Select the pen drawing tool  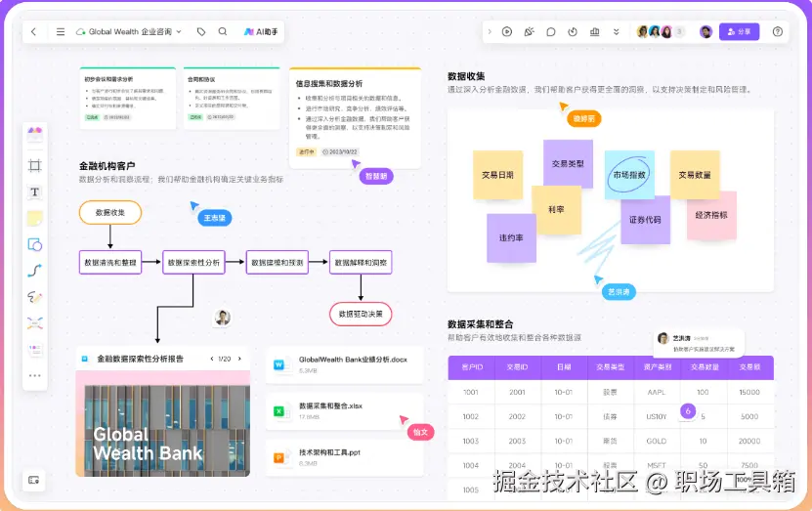tap(35, 297)
